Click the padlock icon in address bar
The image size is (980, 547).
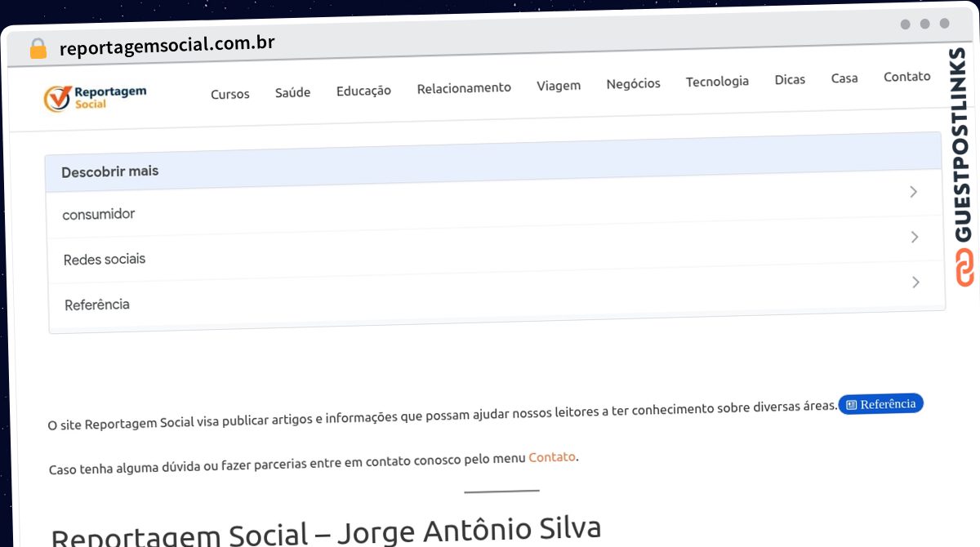tap(38, 48)
